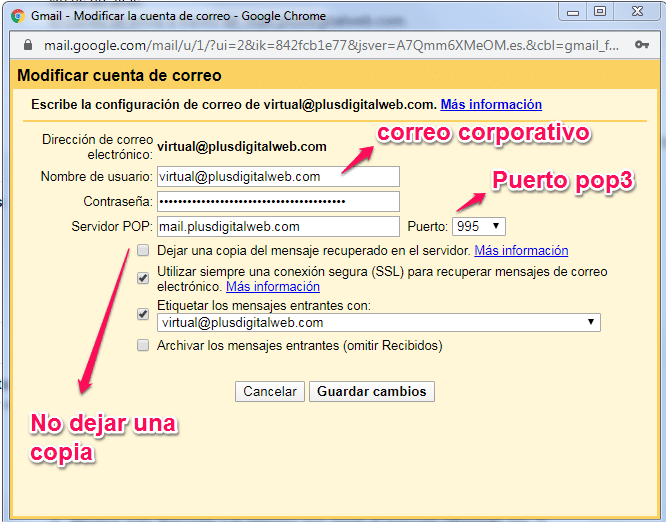Click the Guardar cambios button

(x=372, y=391)
